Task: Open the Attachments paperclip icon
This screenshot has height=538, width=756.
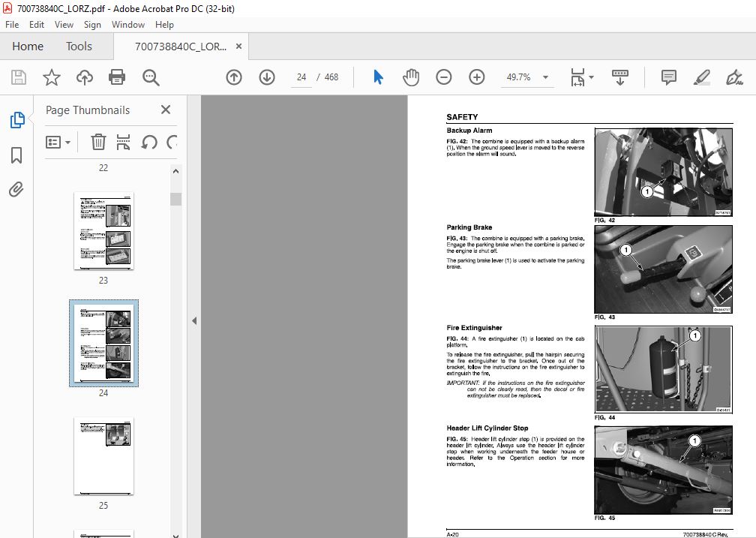Action: click(x=16, y=189)
